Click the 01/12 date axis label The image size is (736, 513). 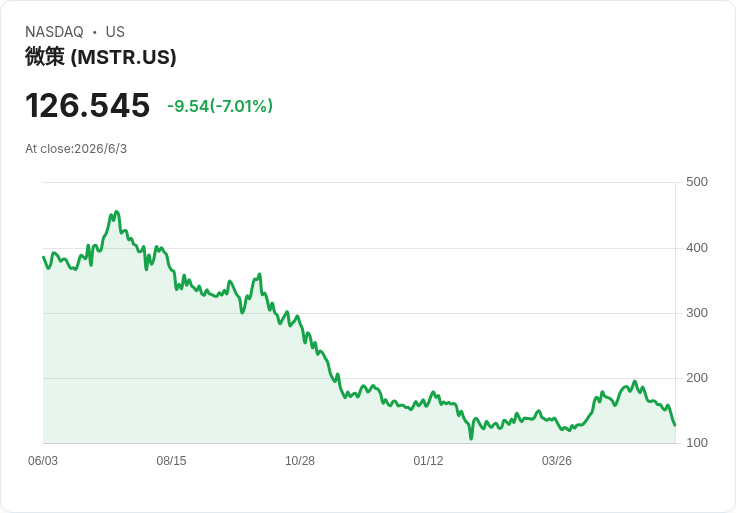click(428, 461)
